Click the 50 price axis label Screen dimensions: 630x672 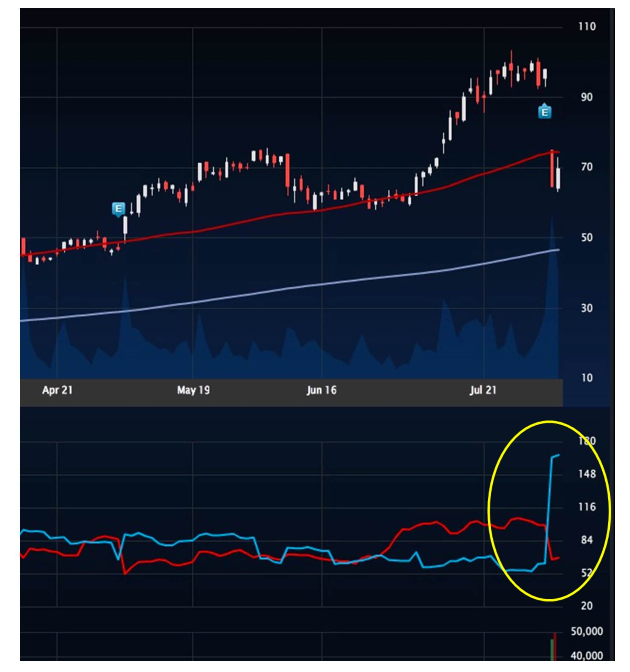(587, 238)
